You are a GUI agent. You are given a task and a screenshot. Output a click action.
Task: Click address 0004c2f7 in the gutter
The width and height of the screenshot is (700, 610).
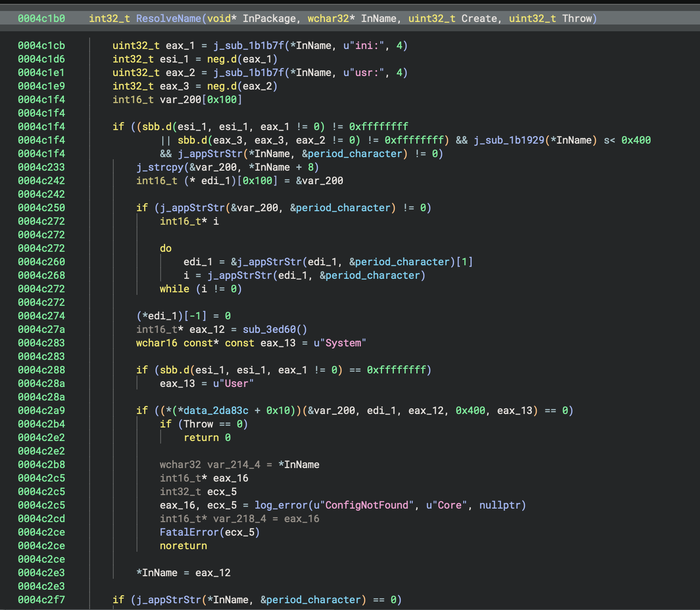(41, 599)
